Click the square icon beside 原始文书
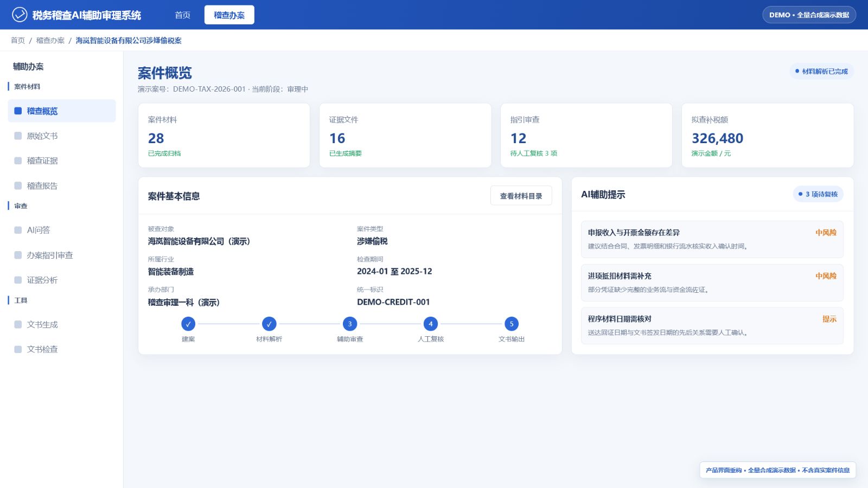The width and height of the screenshot is (868, 488). [18, 136]
